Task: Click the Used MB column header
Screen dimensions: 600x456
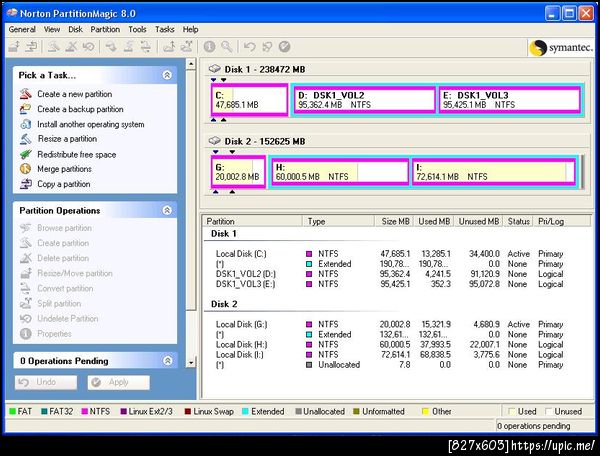Action: tap(434, 221)
